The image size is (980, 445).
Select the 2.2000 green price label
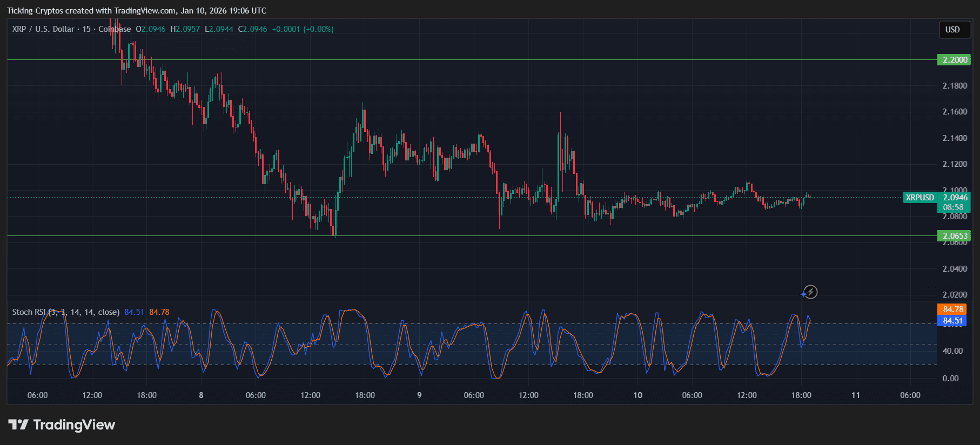click(x=954, y=60)
